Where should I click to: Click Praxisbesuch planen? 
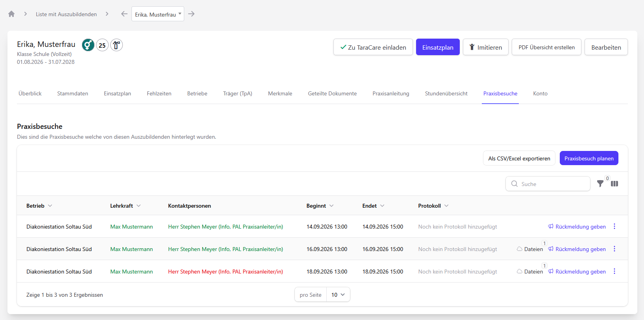pos(589,158)
